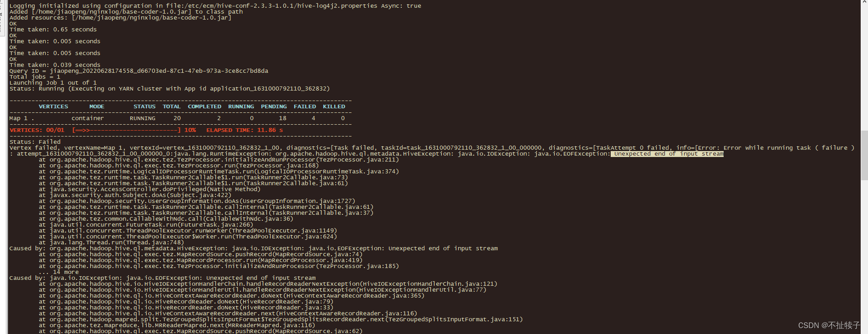This screenshot has width=868, height=334.
Task: Click the 'HiveContextAwareRecordReader.java:365' stack line
Action: pos(231,296)
